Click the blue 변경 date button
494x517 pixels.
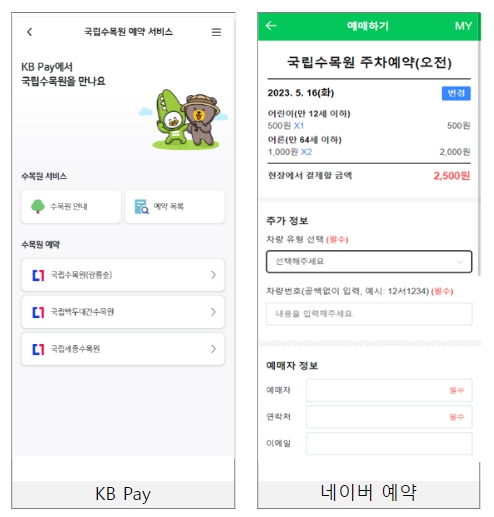coord(456,93)
